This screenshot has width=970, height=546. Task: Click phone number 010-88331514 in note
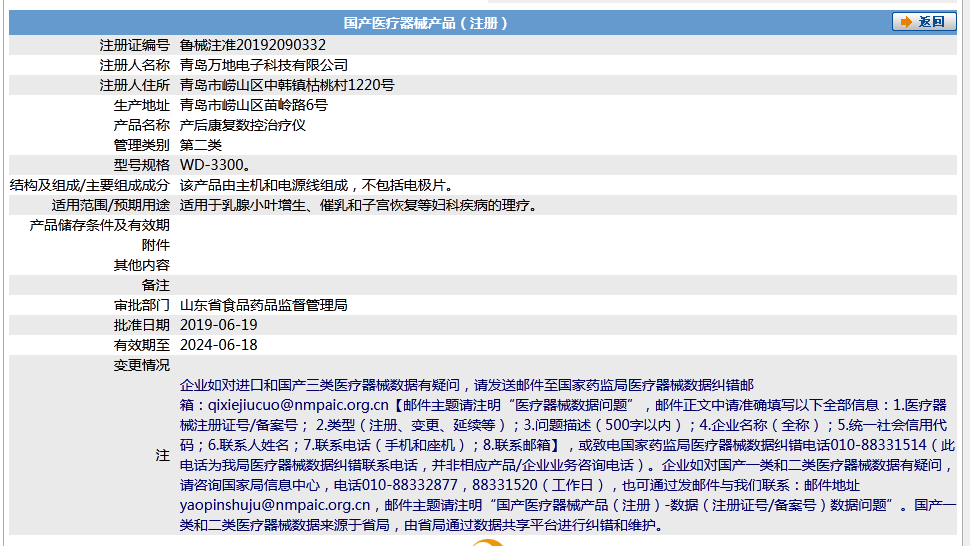[x=878, y=445]
